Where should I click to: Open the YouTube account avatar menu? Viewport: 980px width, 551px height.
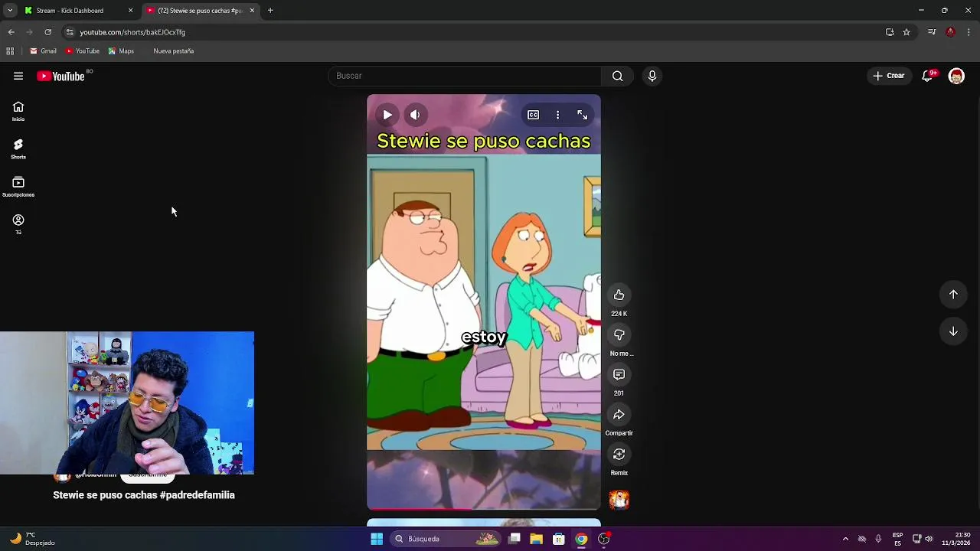coord(956,76)
